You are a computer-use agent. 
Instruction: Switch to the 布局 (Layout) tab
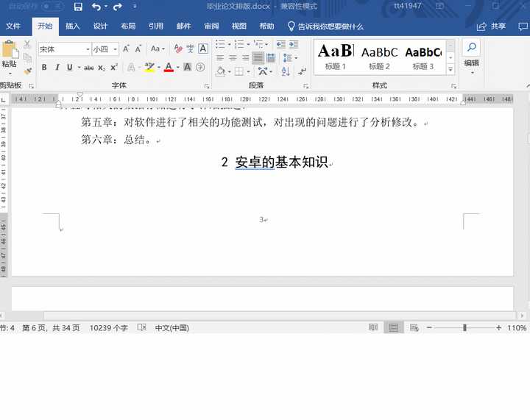[128, 26]
